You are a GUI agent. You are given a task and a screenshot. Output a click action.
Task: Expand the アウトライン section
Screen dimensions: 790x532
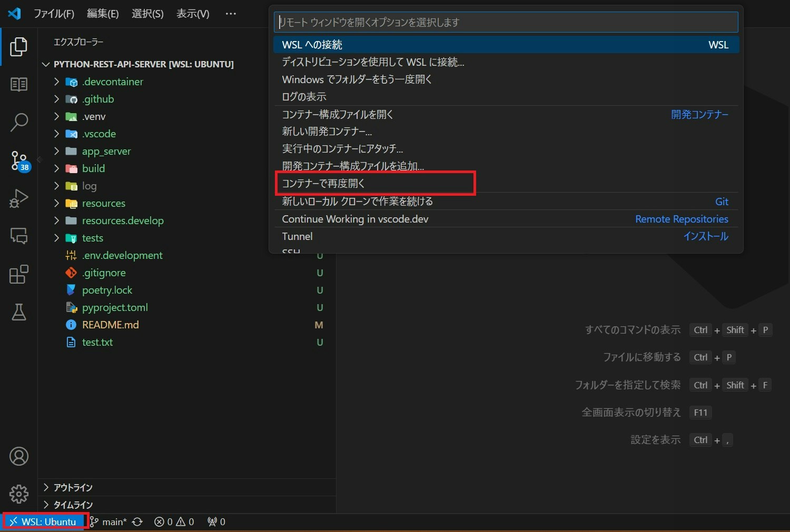click(187, 487)
